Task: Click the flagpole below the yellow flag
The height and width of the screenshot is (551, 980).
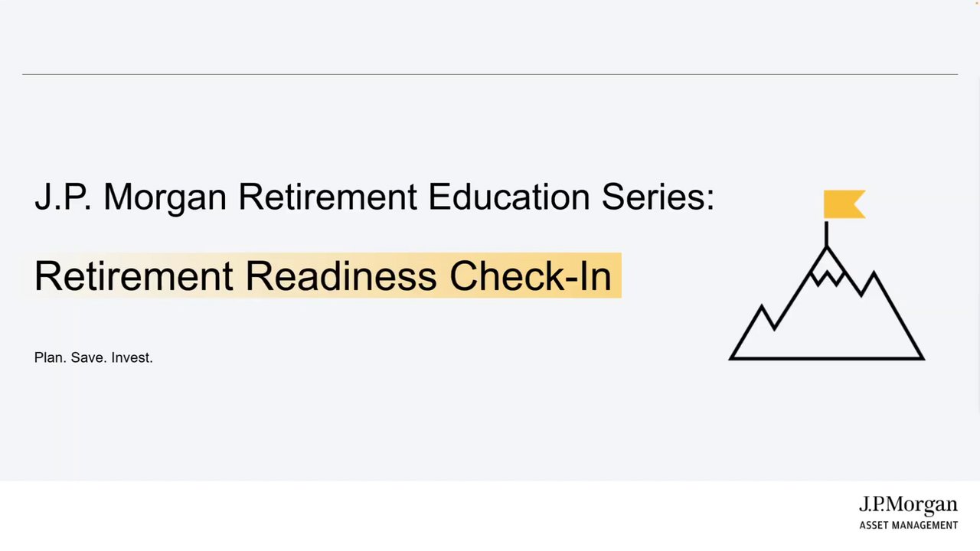Action: point(826,233)
